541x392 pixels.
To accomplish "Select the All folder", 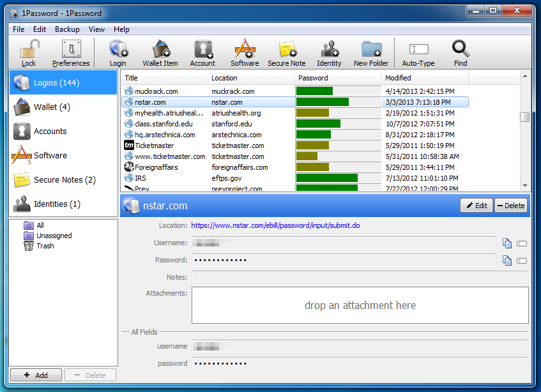I will (x=34, y=225).
